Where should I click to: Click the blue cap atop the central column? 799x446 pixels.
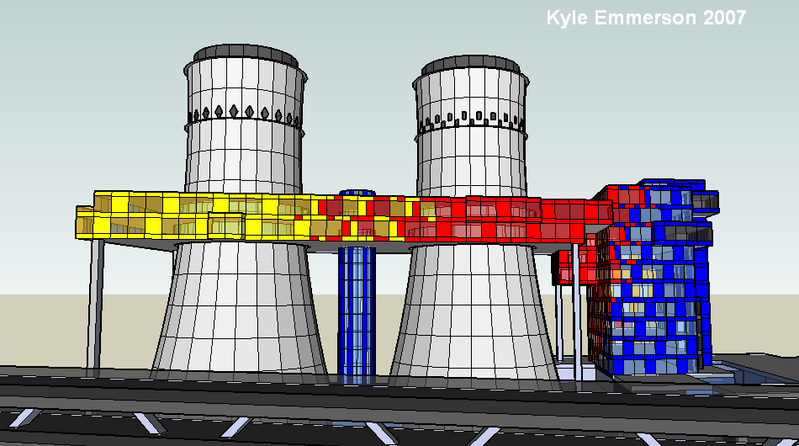click(x=356, y=195)
